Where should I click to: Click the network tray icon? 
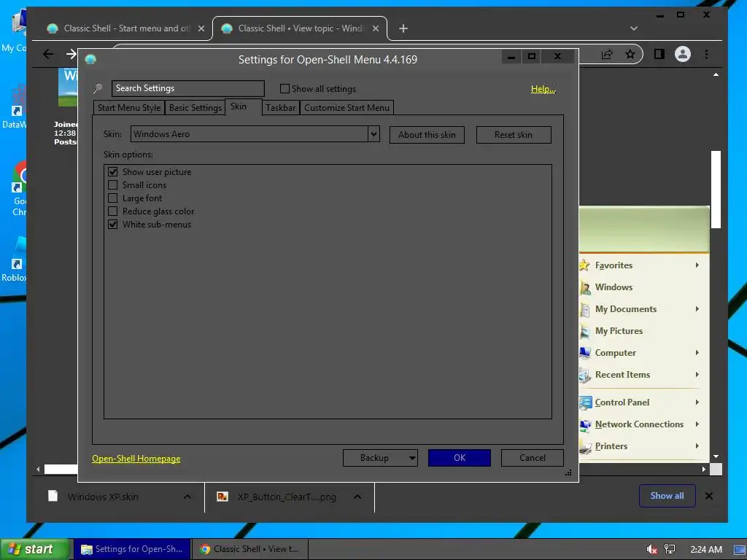670,549
